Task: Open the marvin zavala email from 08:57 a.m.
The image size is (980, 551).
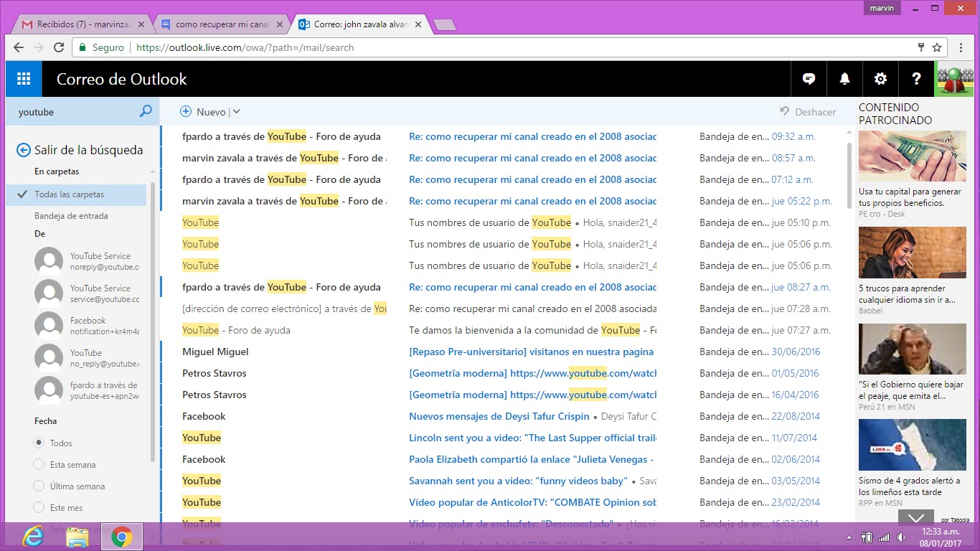Action: pos(502,158)
